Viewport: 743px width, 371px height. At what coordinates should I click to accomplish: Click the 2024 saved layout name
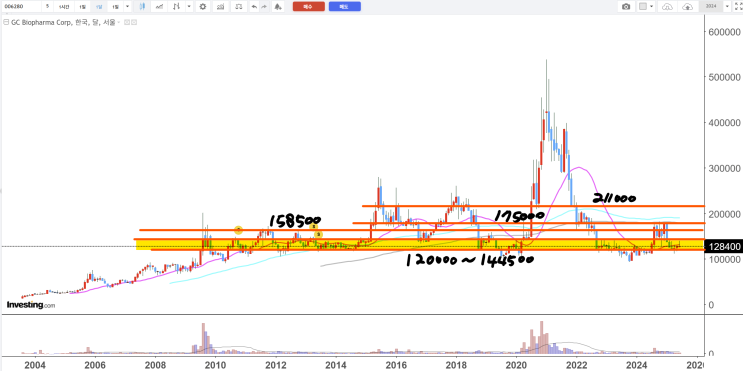tap(710, 7)
